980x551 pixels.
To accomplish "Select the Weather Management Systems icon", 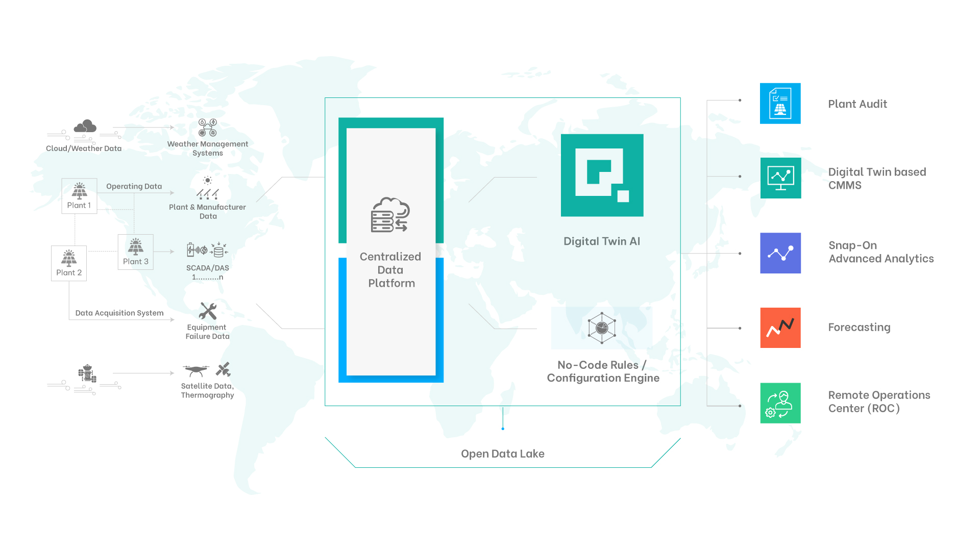I will point(208,128).
